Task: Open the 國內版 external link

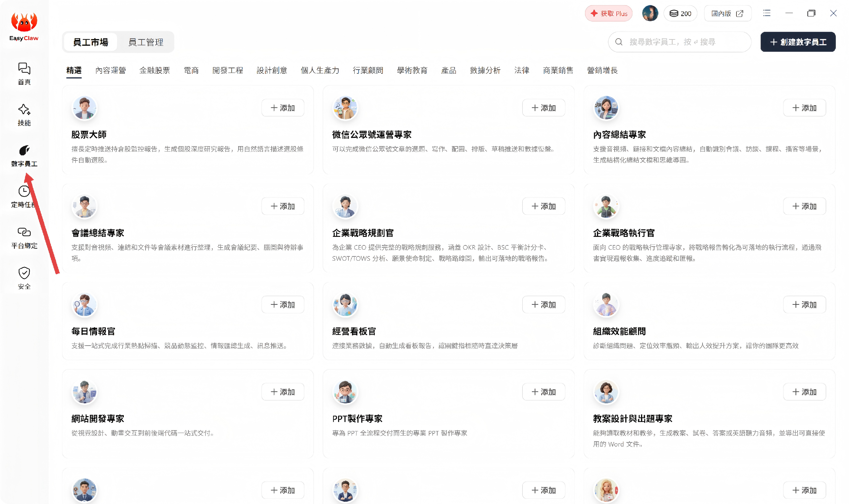Action: pos(727,14)
